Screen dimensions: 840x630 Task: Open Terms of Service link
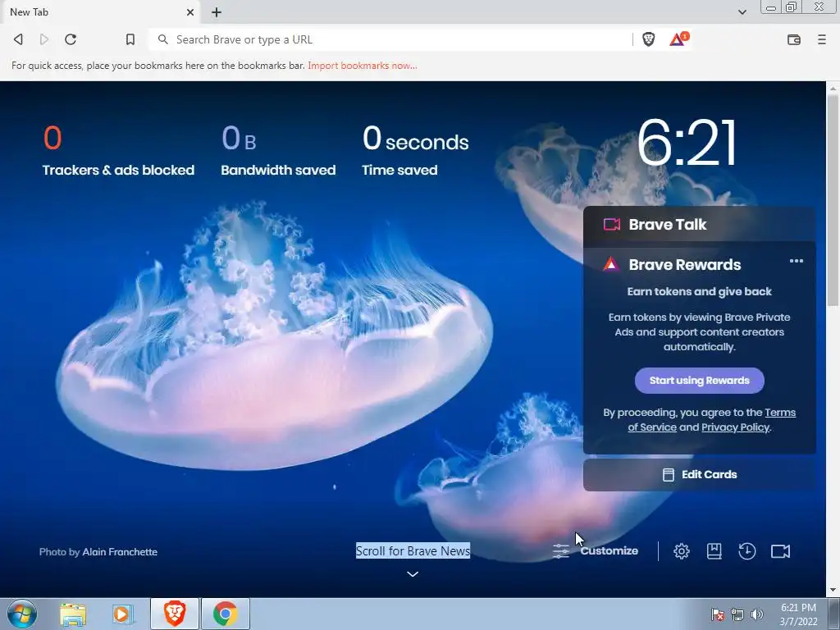coord(711,420)
